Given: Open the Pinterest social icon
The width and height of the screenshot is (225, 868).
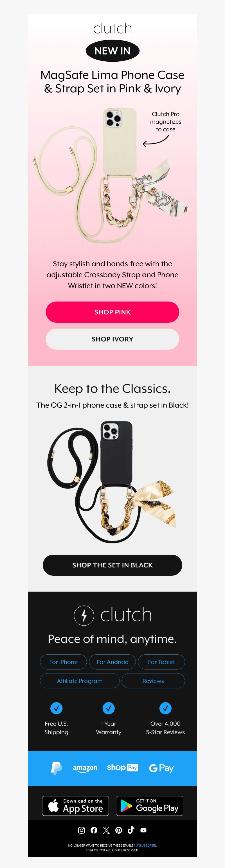Looking at the screenshot, I should 119,830.
